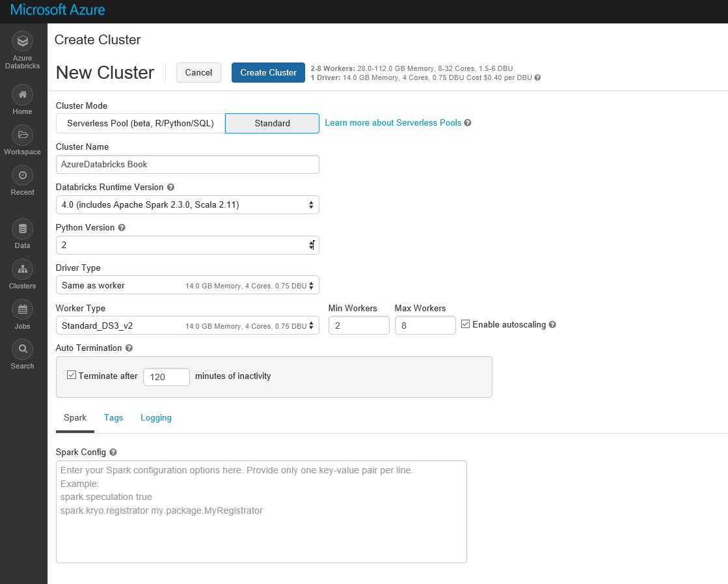Open the Search magnifier icon
This screenshot has width=728, height=584.
pos(22,350)
